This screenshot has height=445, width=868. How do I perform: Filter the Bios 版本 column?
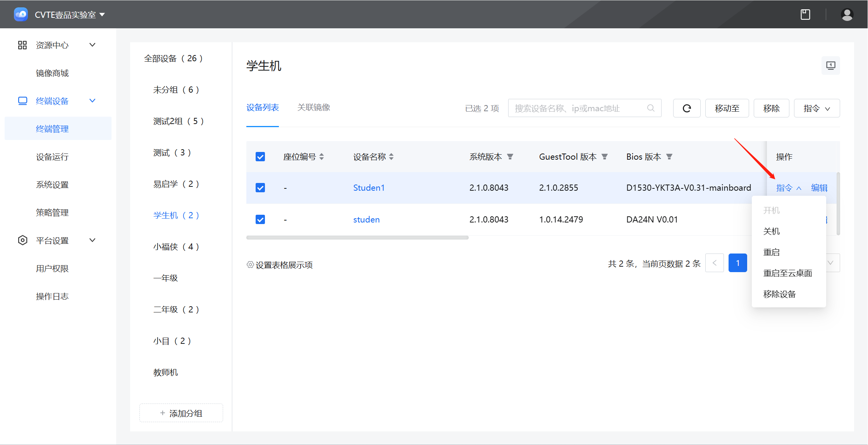point(669,157)
